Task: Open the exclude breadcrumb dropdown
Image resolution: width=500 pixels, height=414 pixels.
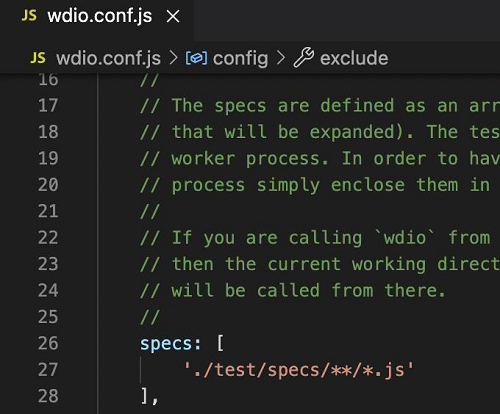Action: pyautogui.click(x=354, y=58)
